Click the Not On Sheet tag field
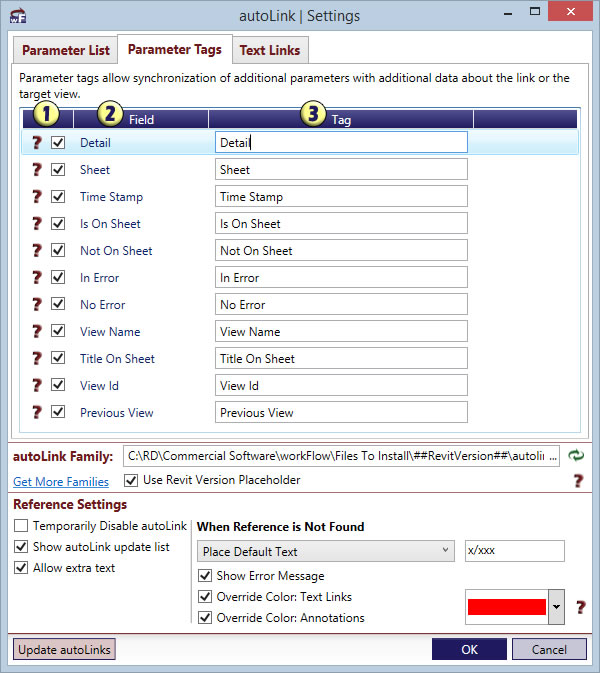This screenshot has width=600, height=673. click(x=341, y=251)
